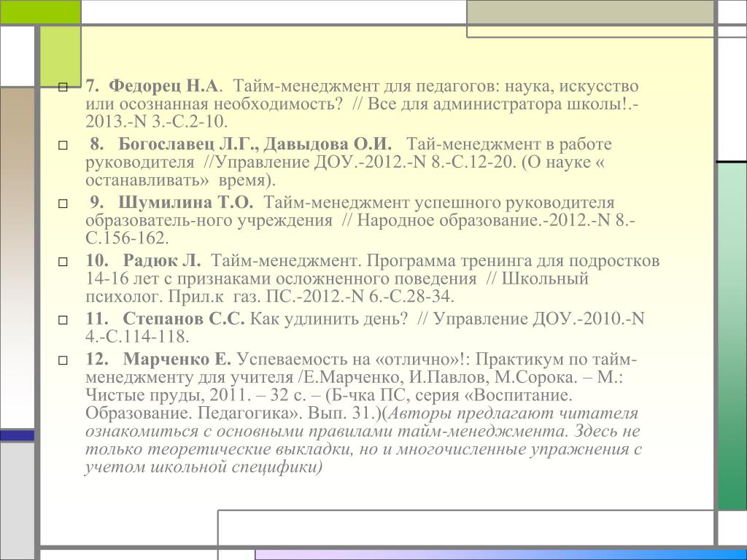Click the author names "Богославец Л.Г., Давыдова О.И."
This screenshot has height=560, width=747.
255,144
